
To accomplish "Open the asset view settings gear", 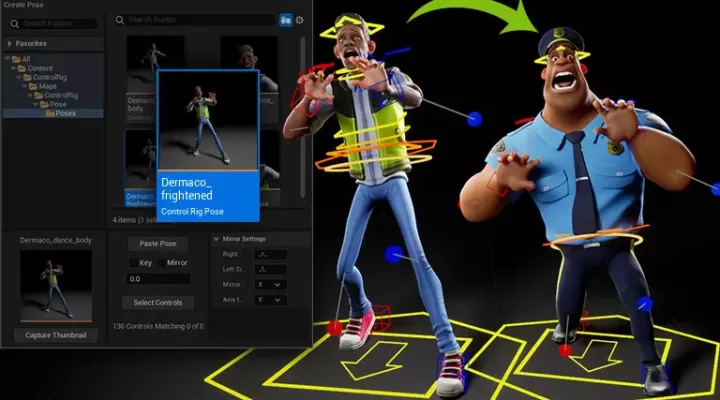I will (x=299, y=20).
